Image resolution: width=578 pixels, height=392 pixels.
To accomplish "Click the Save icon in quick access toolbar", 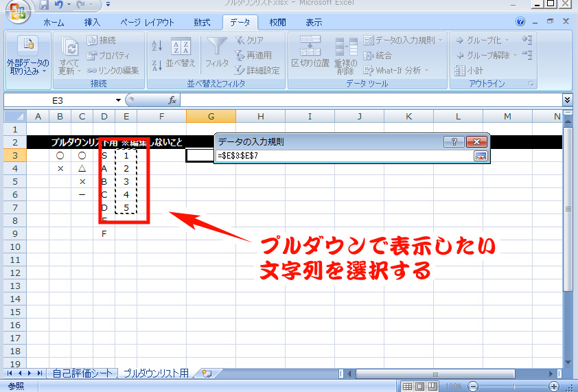I will [44, 4].
